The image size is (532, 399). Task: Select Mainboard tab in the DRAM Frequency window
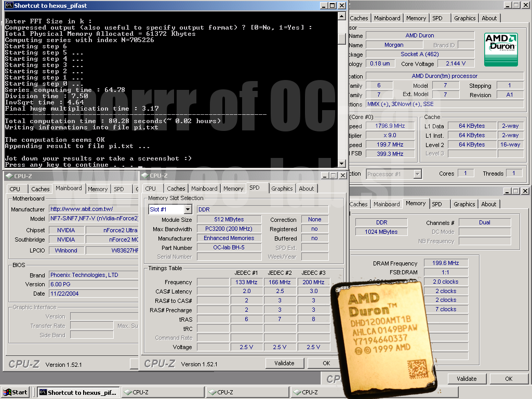point(387,204)
